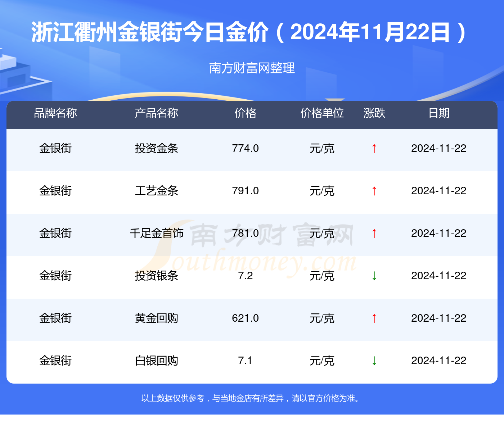504x439 pixels.
Task: Click the subtitle 南方财富网整理
Action: click(252, 68)
